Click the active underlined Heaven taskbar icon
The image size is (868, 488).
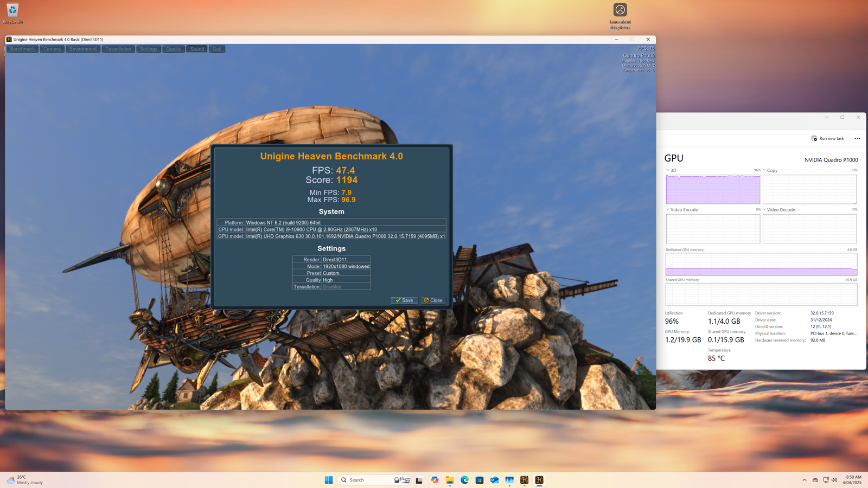coord(539,480)
